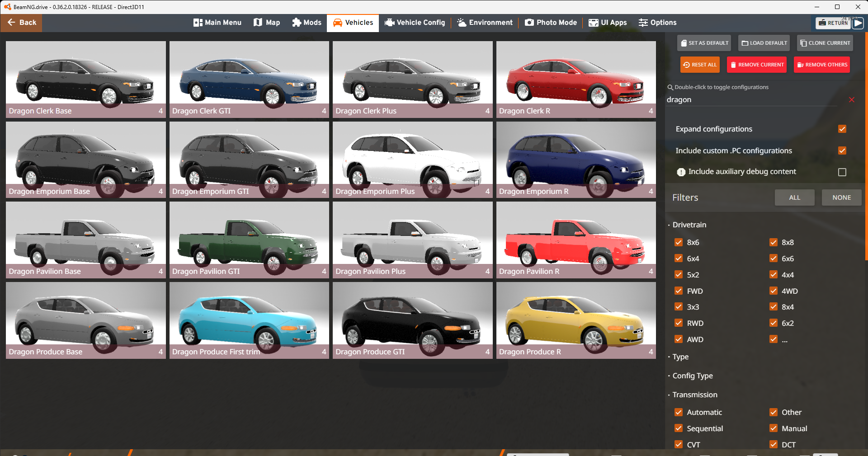The width and height of the screenshot is (868, 456).
Task: Click the Map icon
Action: coord(258,23)
